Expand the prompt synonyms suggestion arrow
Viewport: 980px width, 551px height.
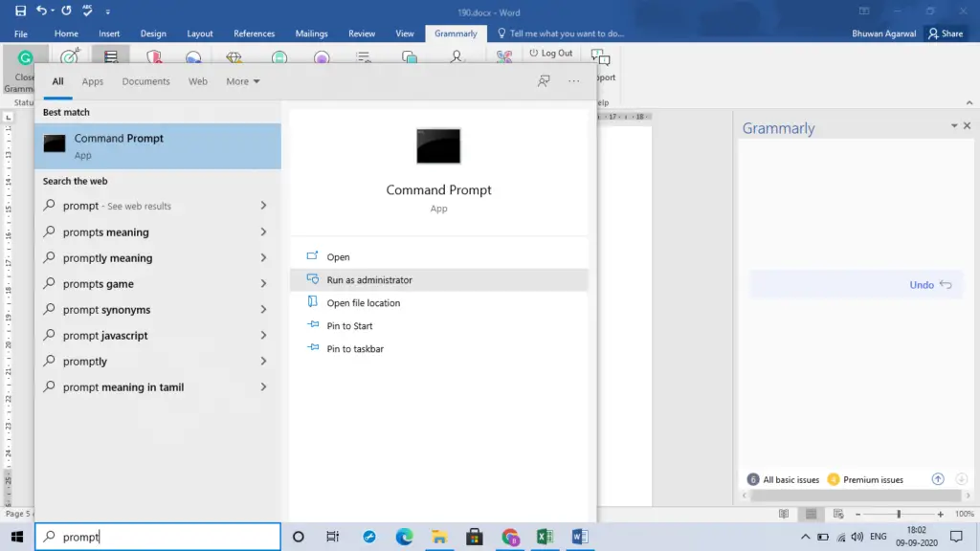pyautogui.click(x=263, y=309)
